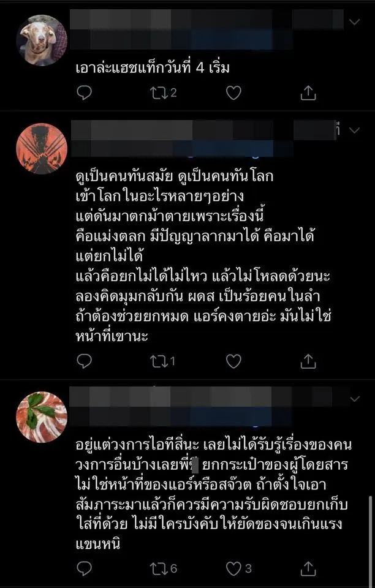This screenshot has width=375, height=588.
Task: Open the meat dish avatar profile
Action: (42, 417)
